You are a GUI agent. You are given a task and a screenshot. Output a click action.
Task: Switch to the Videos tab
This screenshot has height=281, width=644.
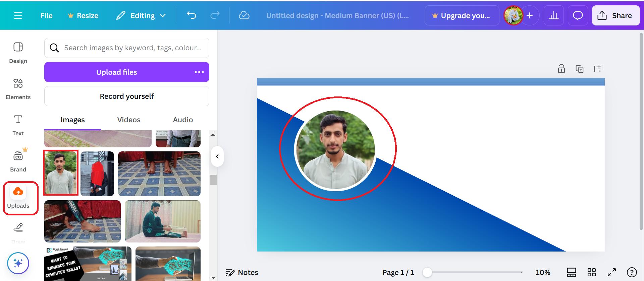click(129, 120)
